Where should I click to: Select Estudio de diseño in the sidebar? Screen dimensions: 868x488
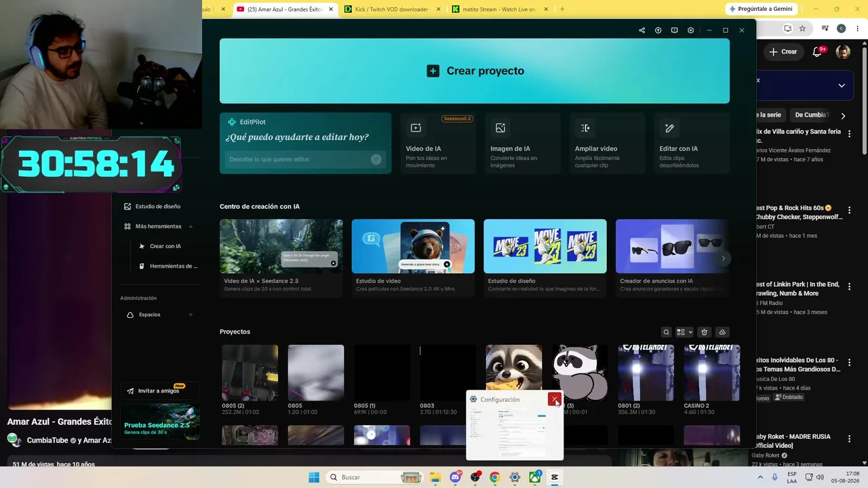pyautogui.click(x=157, y=207)
